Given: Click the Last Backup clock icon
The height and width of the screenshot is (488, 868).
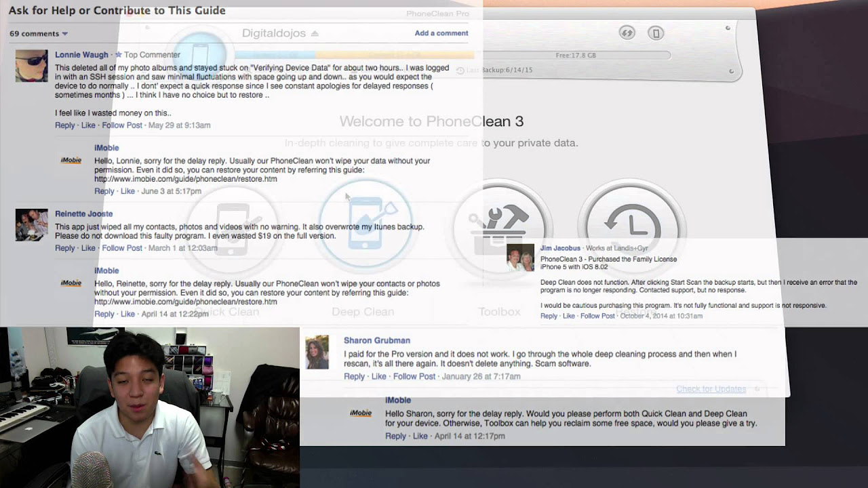Looking at the screenshot, I should point(460,70).
